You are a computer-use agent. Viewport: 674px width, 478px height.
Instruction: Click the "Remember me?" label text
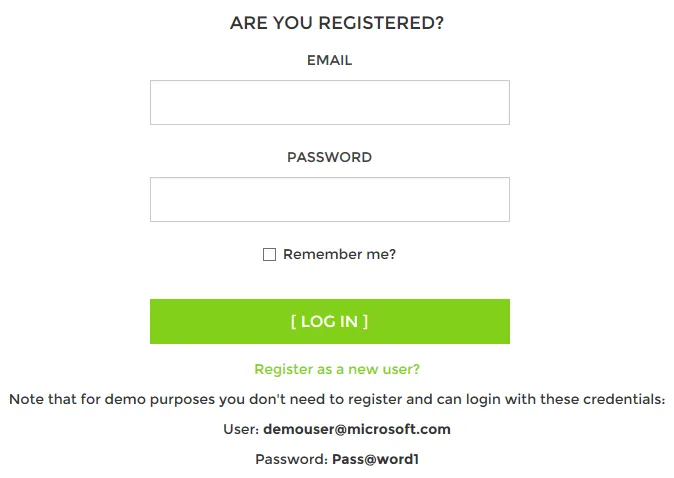click(x=339, y=254)
